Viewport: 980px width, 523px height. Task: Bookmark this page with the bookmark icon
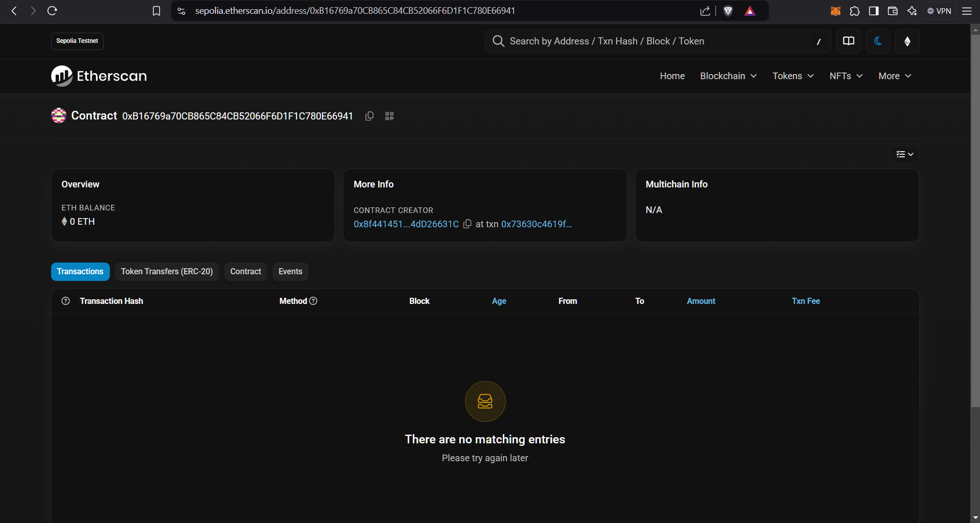point(156,11)
